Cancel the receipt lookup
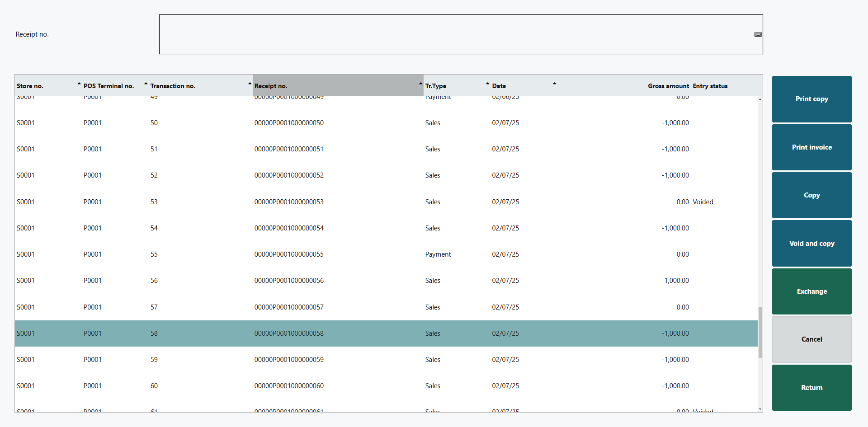Image resolution: width=868 pixels, height=427 pixels. [x=811, y=339]
